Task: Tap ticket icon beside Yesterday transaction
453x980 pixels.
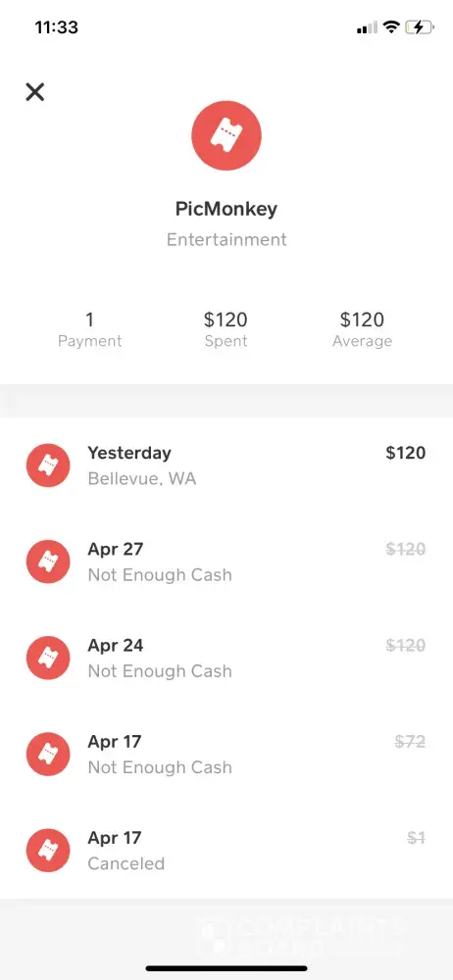Action: tap(48, 465)
